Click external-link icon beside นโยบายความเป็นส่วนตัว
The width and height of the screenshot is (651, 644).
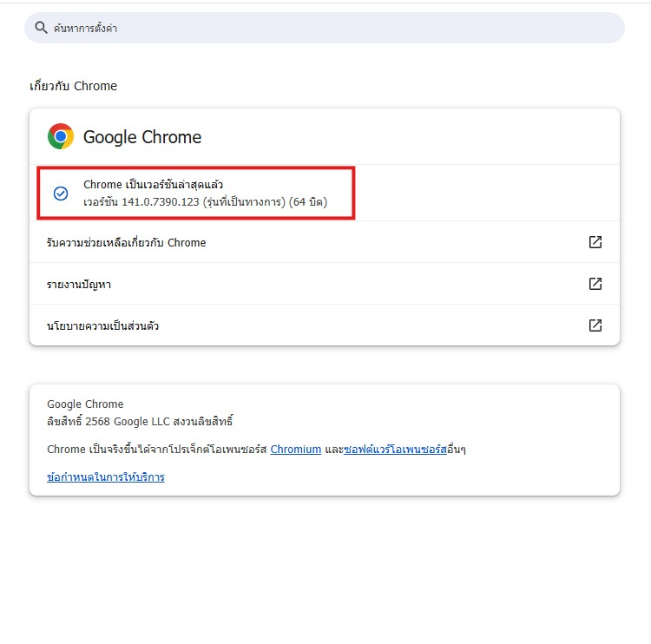595,325
